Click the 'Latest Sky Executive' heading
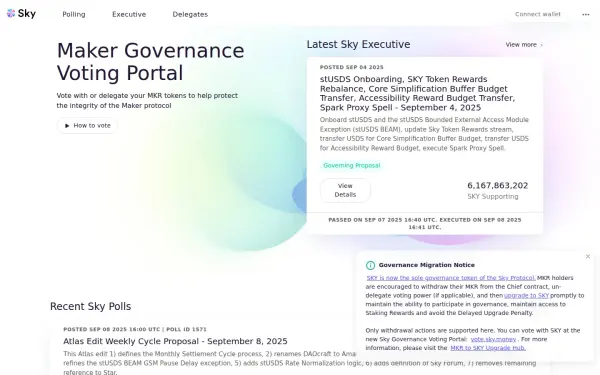 [358, 44]
